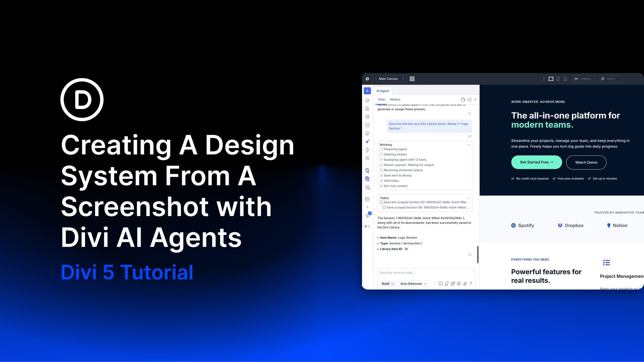644x362 pixels.
Task: Click the blue plus add-module button
Action: tap(367, 91)
